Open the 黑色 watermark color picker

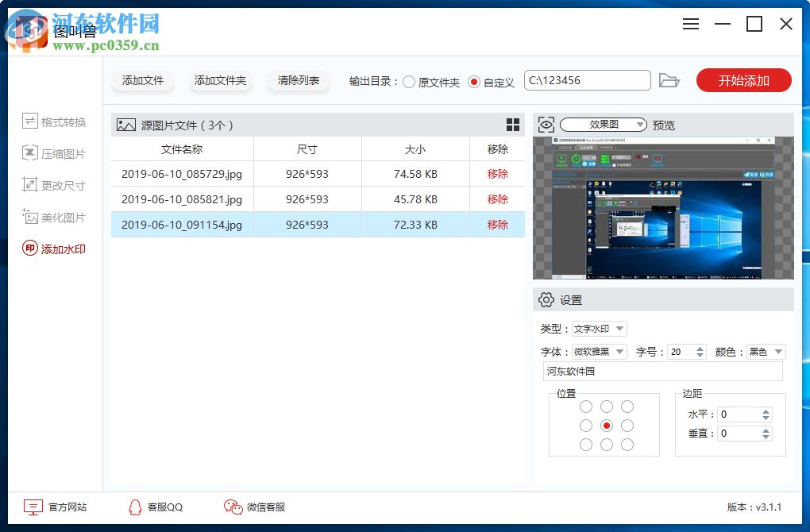pyautogui.click(x=765, y=351)
